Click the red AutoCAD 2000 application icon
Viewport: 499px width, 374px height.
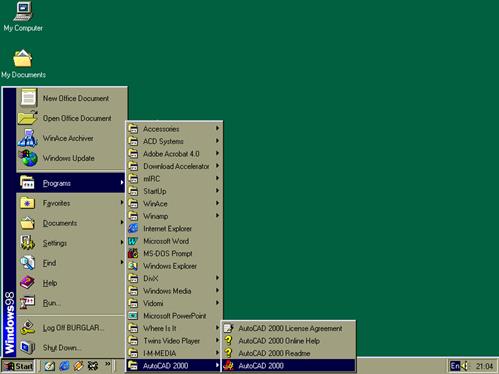point(229,366)
